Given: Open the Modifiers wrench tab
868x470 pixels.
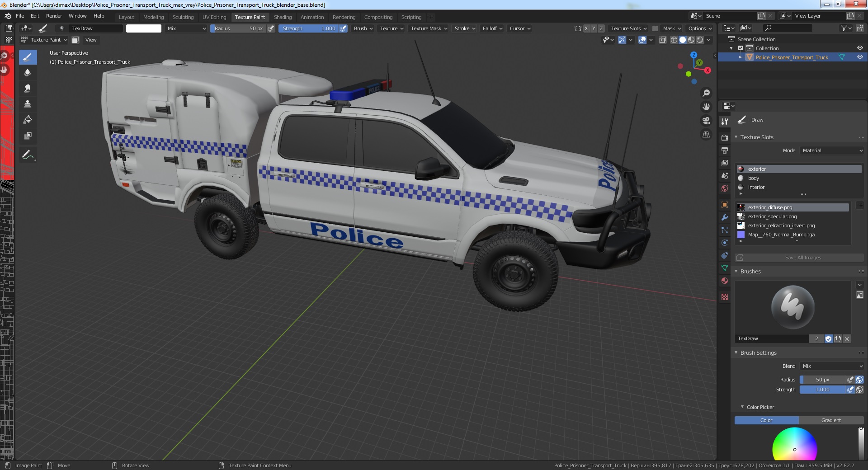Looking at the screenshot, I should pos(725,217).
